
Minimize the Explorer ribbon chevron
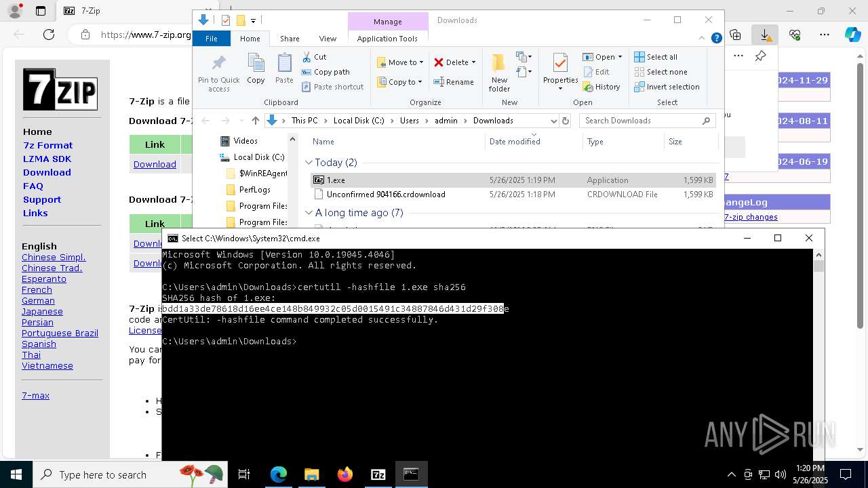coord(703,39)
